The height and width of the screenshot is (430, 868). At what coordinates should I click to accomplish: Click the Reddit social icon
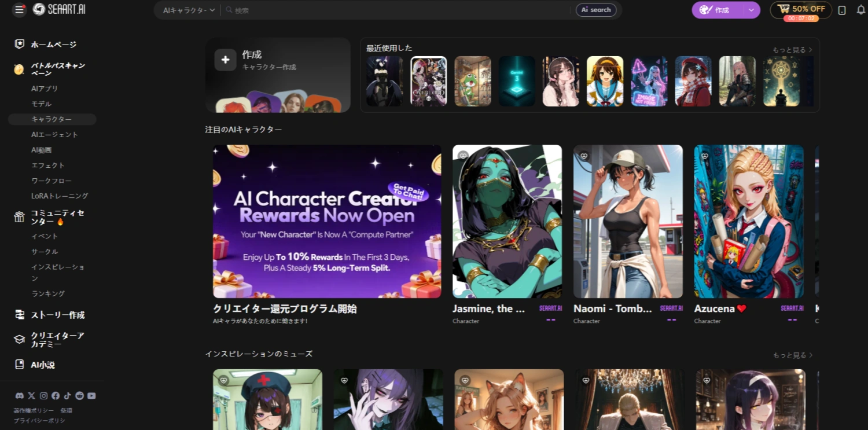(79, 396)
